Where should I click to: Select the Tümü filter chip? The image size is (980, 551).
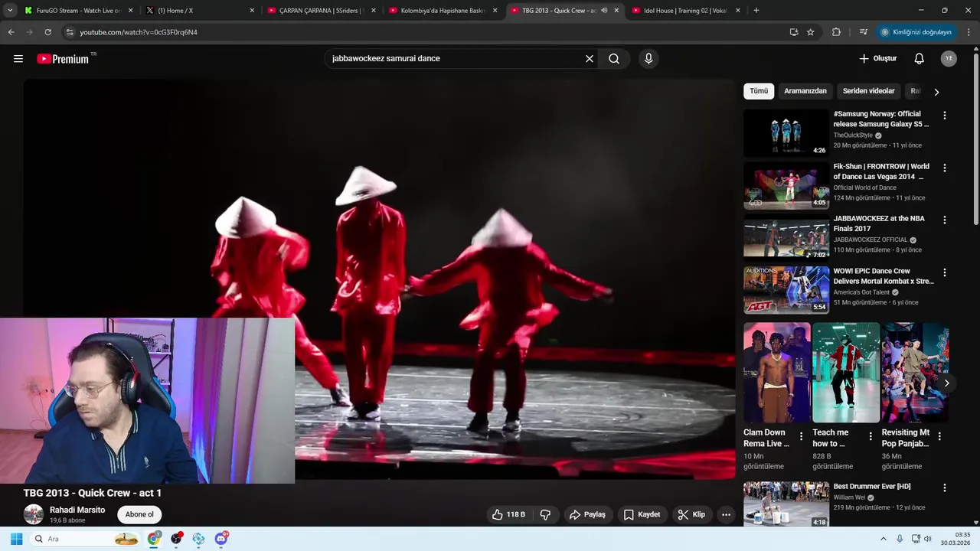point(759,91)
